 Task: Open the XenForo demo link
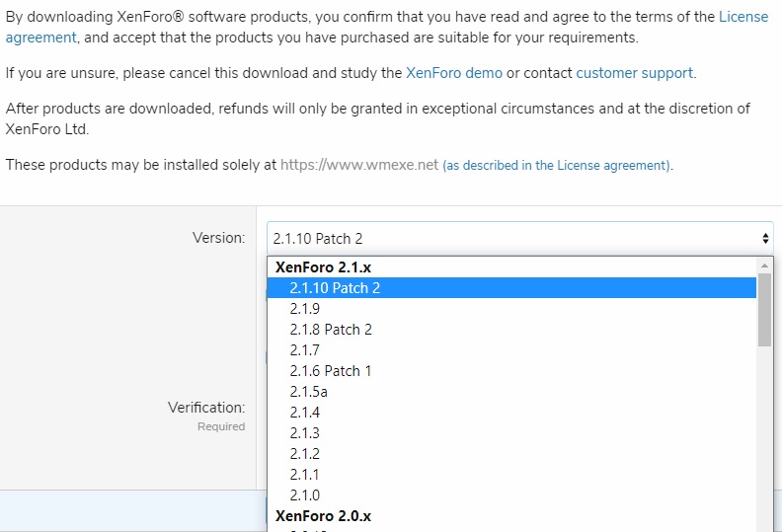coord(454,73)
